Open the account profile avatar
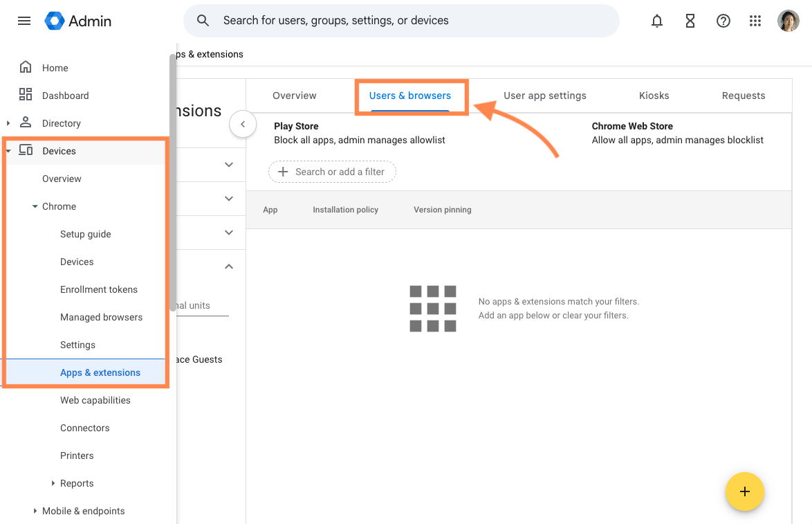The image size is (812, 524). pyautogui.click(x=788, y=21)
